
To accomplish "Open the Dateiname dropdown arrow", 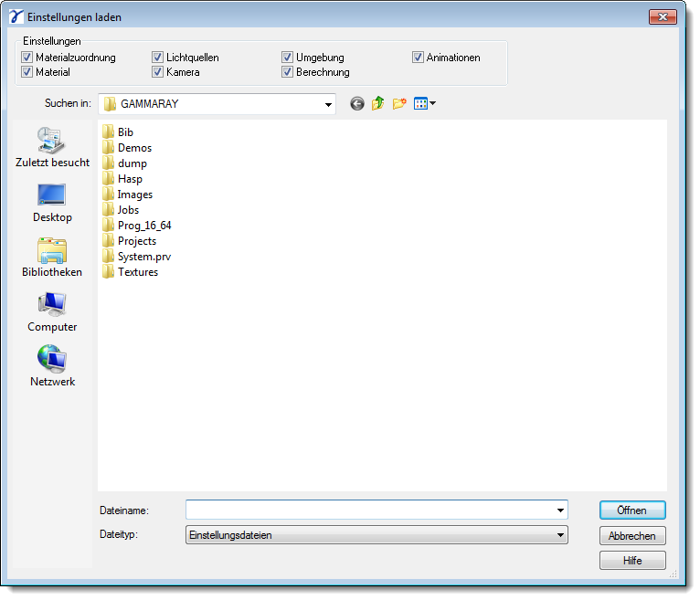I will 560,510.
